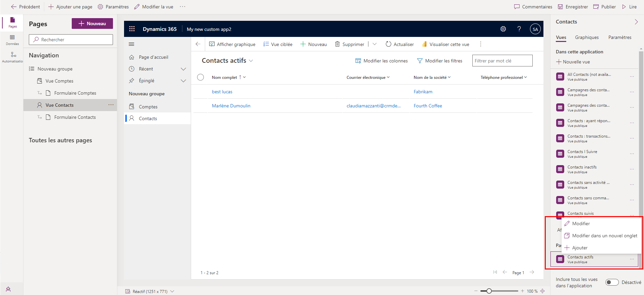Select Formulaire Contacts in navigation tree
Screen dimensions: 644x295
coord(75,117)
